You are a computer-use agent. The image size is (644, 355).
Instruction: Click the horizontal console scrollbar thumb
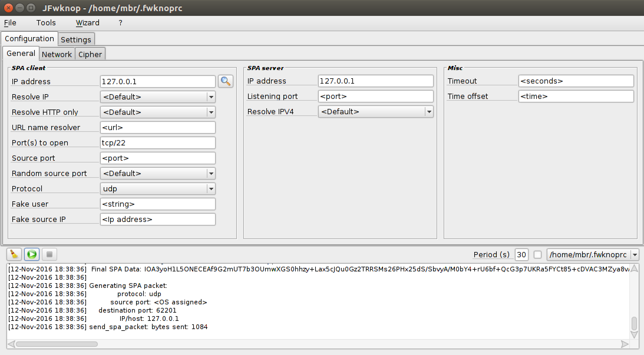(x=57, y=344)
